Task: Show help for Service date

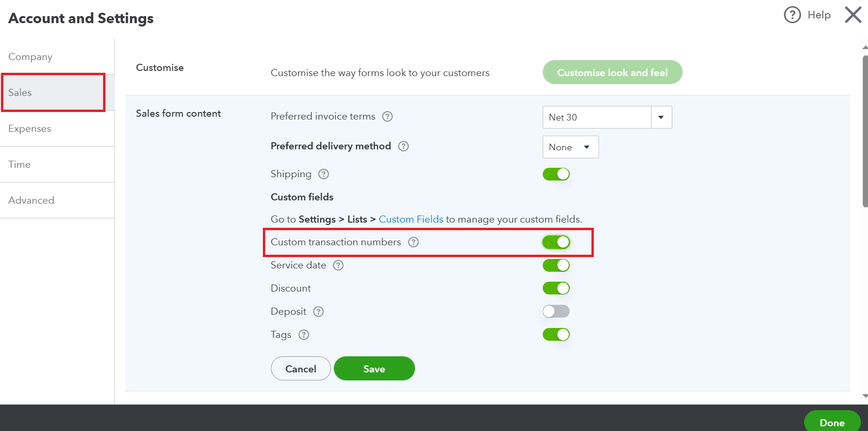Action: [338, 265]
